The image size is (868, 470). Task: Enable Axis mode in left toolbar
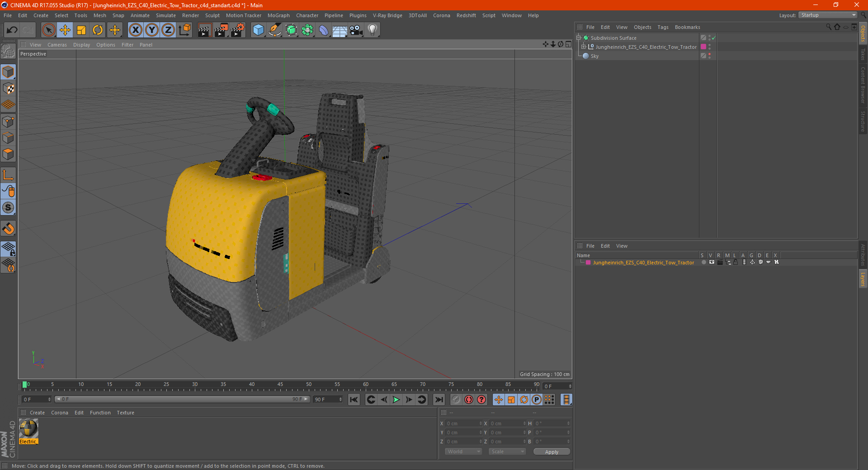click(x=8, y=175)
